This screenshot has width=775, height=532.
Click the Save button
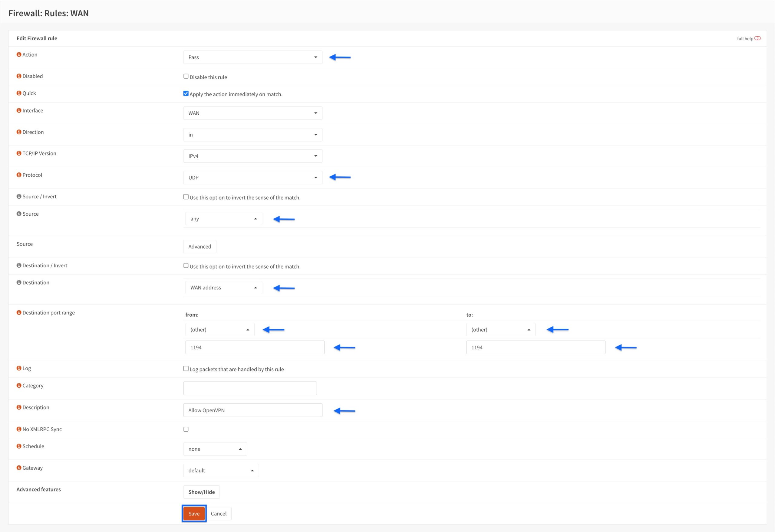pos(194,513)
